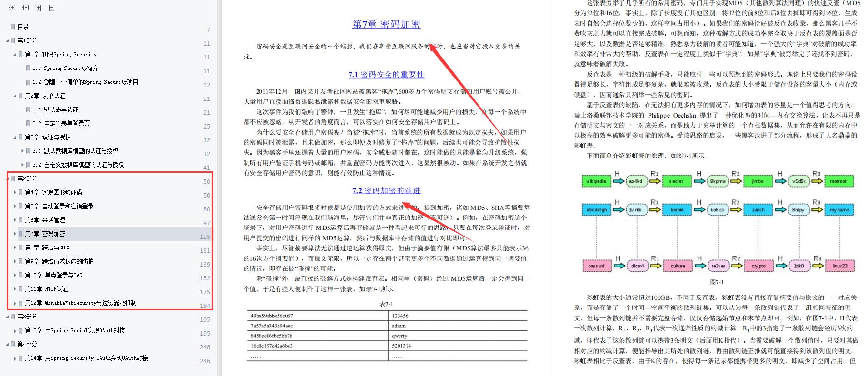
Task: Click the 表7-1 table caption
Action: (386, 304)
